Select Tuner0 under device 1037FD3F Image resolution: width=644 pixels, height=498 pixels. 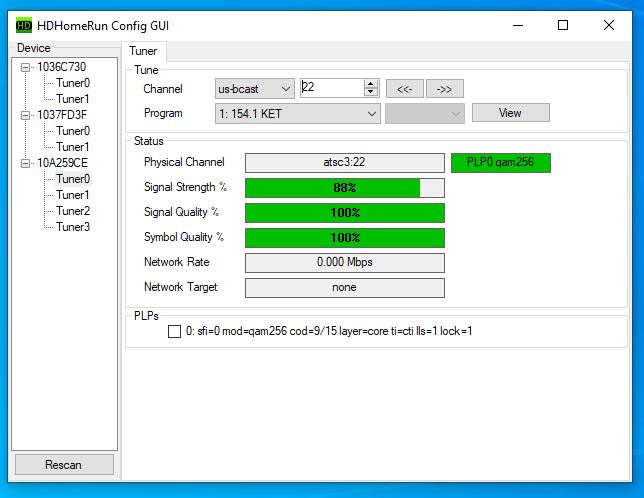[72, 131]
